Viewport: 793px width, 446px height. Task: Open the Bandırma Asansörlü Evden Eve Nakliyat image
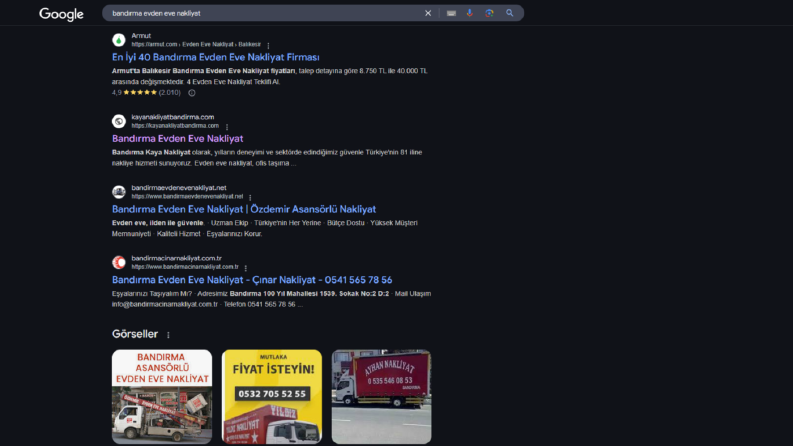pos(162,397)
